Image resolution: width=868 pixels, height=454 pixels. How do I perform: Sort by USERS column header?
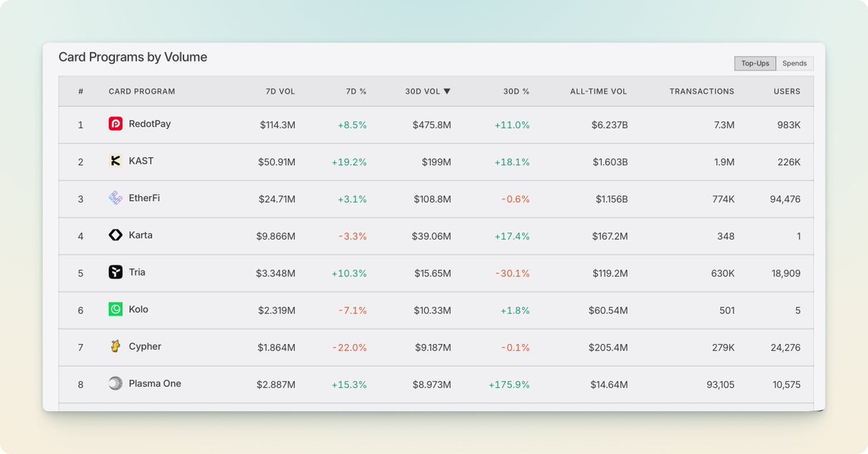pyautogui.click(x=787, y=91)
